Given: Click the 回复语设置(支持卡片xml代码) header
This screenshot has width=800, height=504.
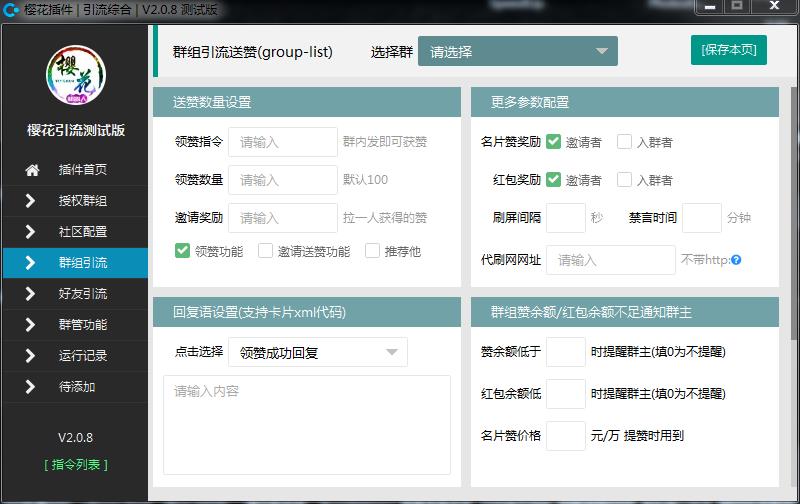Looking at the screenshot, I should coord(307,312).
